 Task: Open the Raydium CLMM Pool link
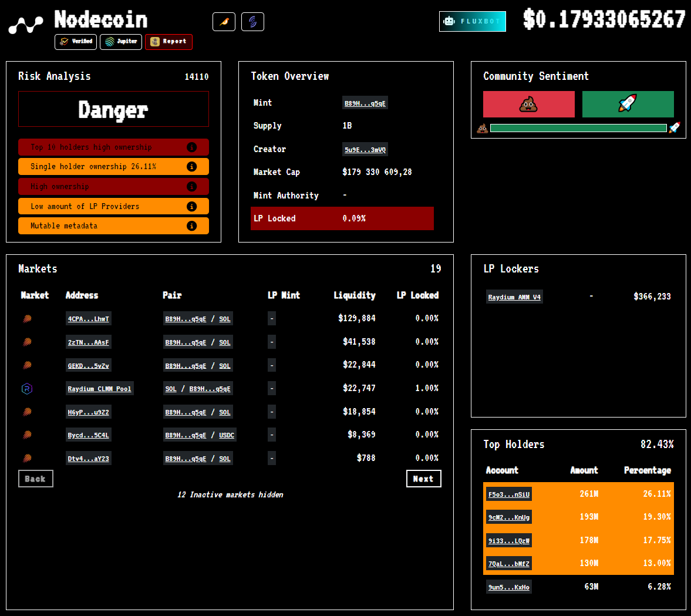[99, 389]
